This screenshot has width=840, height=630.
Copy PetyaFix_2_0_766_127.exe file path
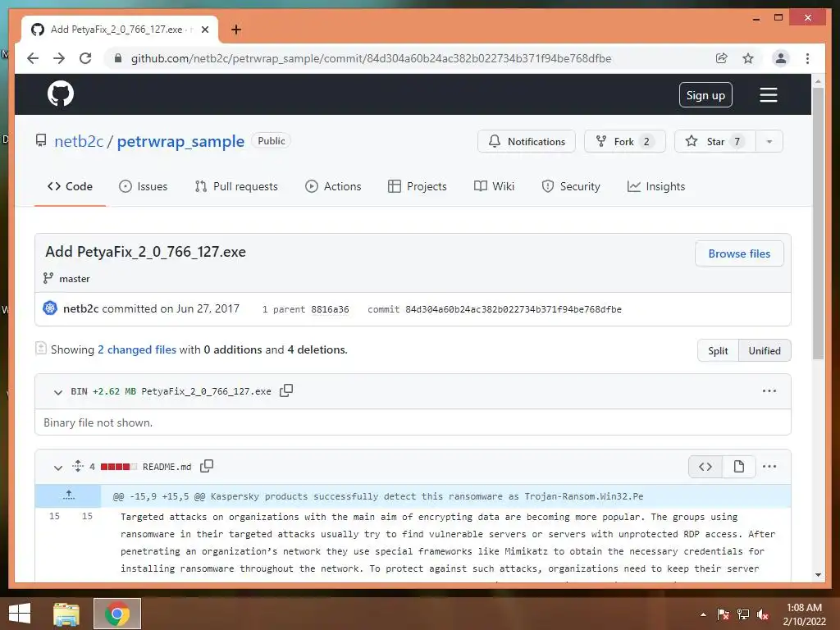(x=286, y=390)
